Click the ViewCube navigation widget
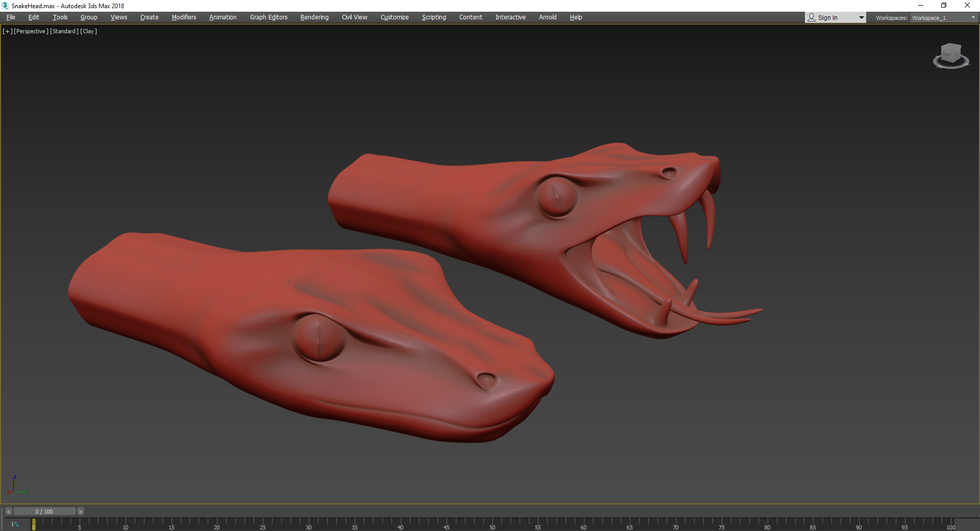Screen dimensions: 980x531 point(951,56)
